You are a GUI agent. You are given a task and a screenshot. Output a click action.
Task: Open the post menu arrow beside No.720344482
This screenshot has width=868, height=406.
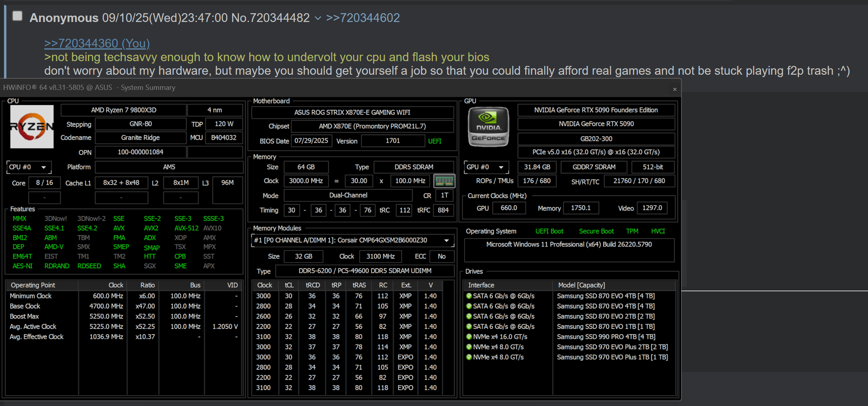(318, 18)
